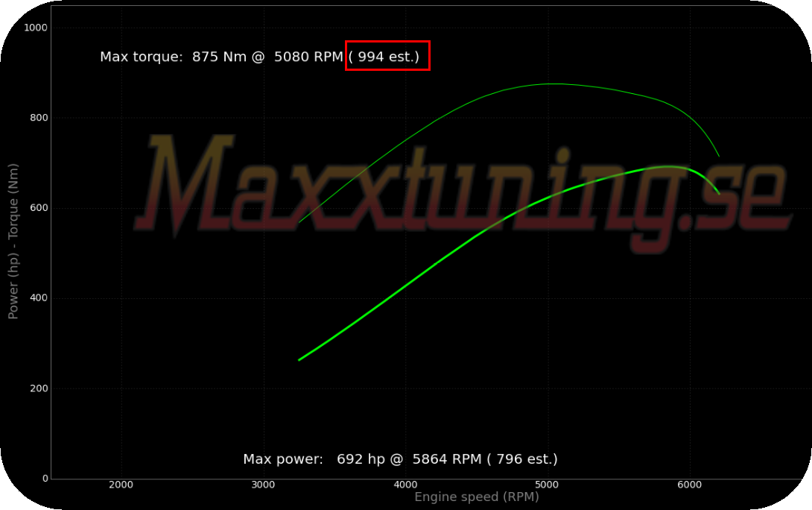This screenshot has height=510, width=812.
Task: Click the 0 tick label on the vertical axis
Action: pyautogui.click(x=45, y=479)
